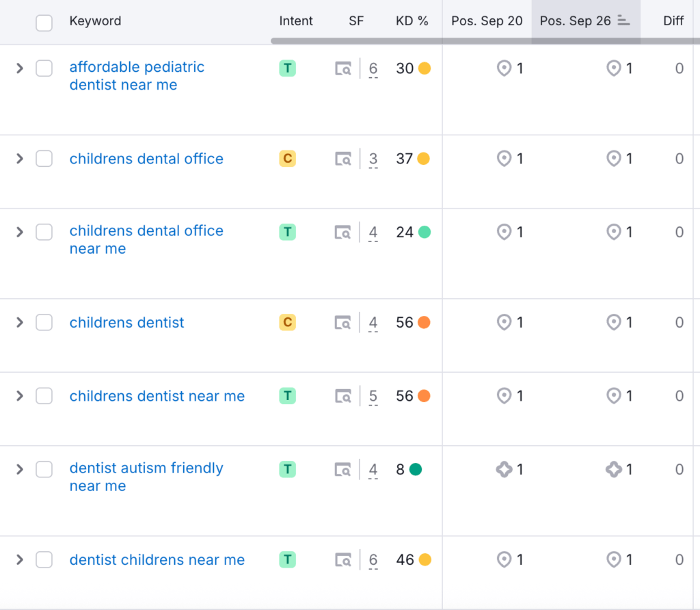This screenshot has width=700, height=610.
Task: Open SERP features icon for childrens dental office
Action: tap(343, 159)
